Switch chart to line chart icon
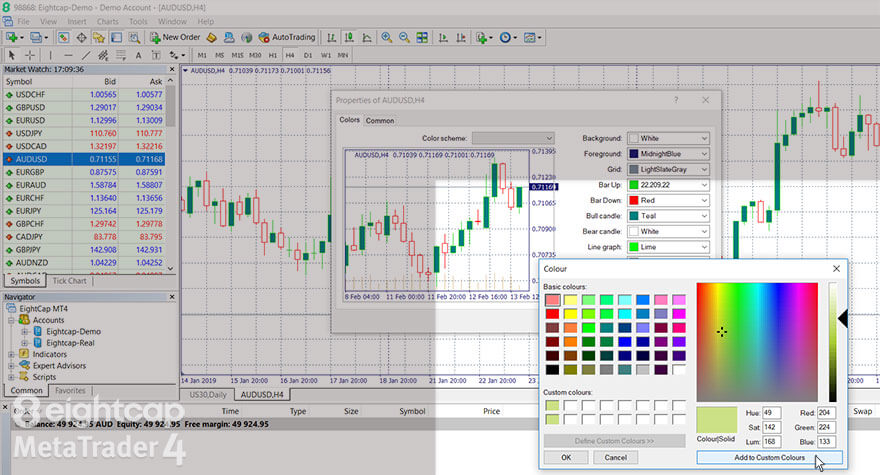Viewport: 880px width, 475px height. pyautogui.click(x=366, y=38)
